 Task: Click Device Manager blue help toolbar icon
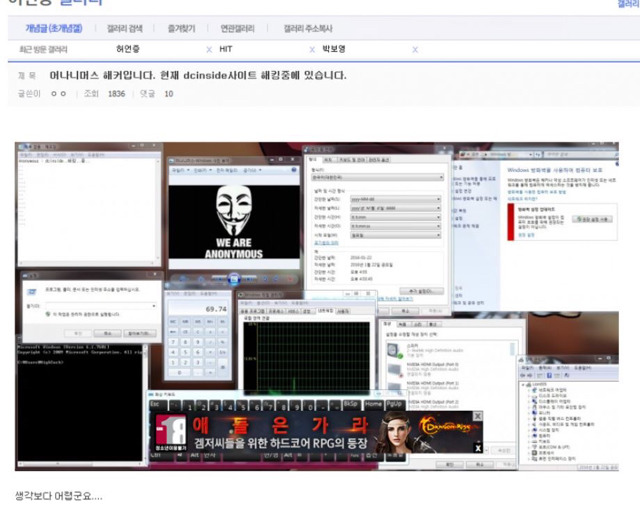(549, 376)
